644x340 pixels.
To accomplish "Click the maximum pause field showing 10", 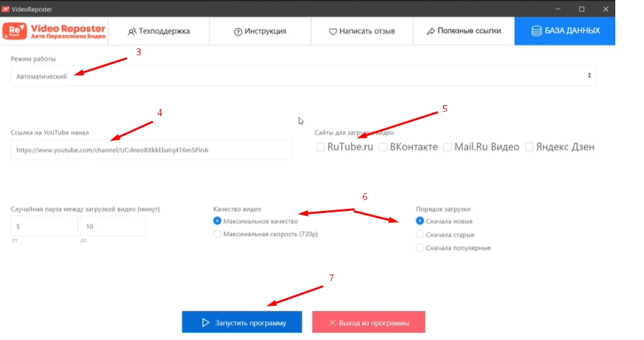I will point(113,226).
